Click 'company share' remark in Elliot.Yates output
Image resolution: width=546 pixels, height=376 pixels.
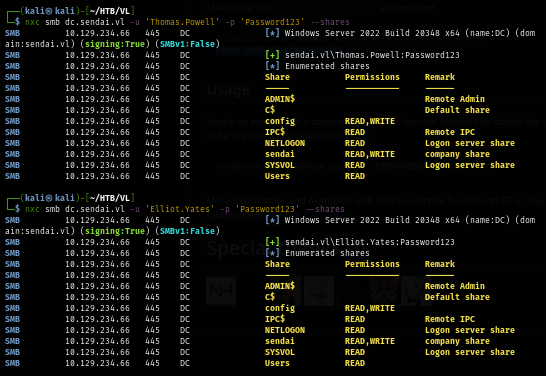tap(457, 341)
